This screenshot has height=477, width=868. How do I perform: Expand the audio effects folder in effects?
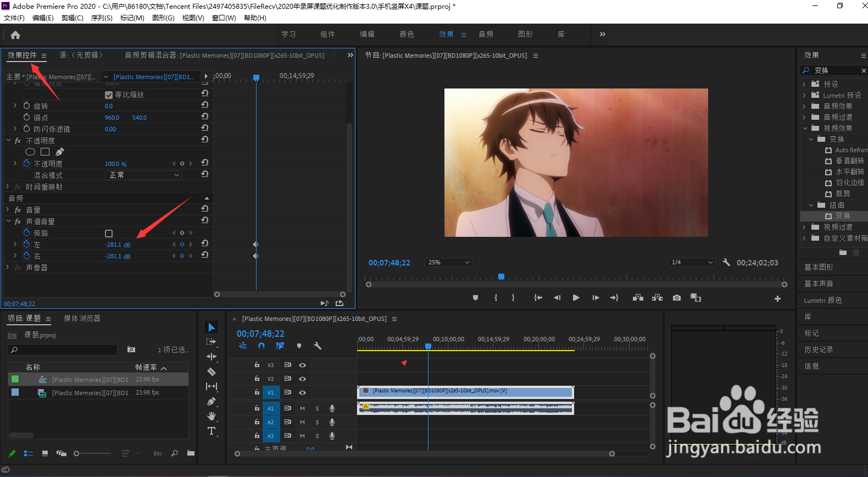804,106
